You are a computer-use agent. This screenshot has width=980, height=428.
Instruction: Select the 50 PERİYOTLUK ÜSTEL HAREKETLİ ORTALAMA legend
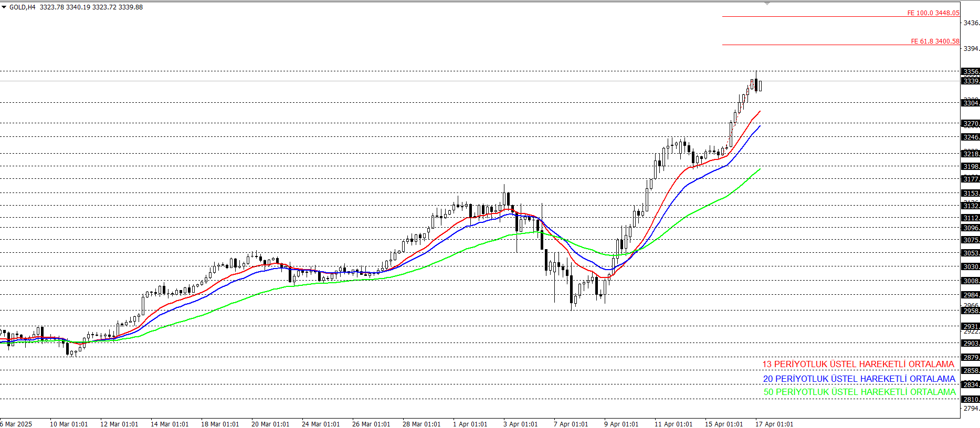(x=860, y=392)
